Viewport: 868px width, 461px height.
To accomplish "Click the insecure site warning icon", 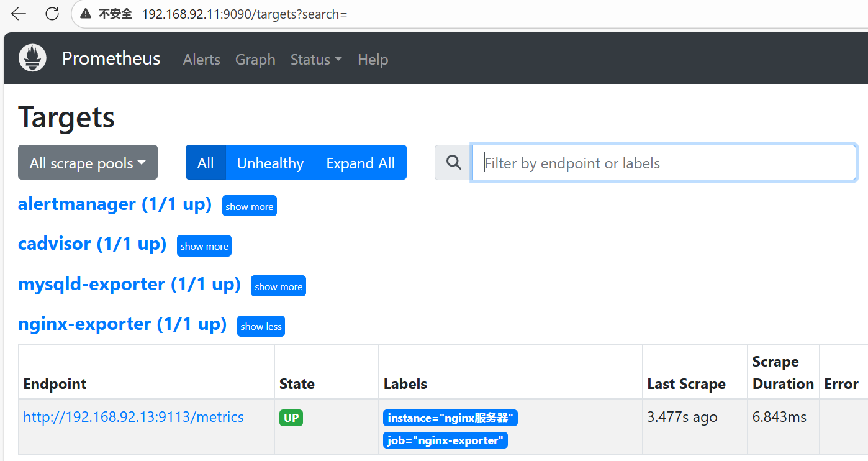I will (86, 14).
